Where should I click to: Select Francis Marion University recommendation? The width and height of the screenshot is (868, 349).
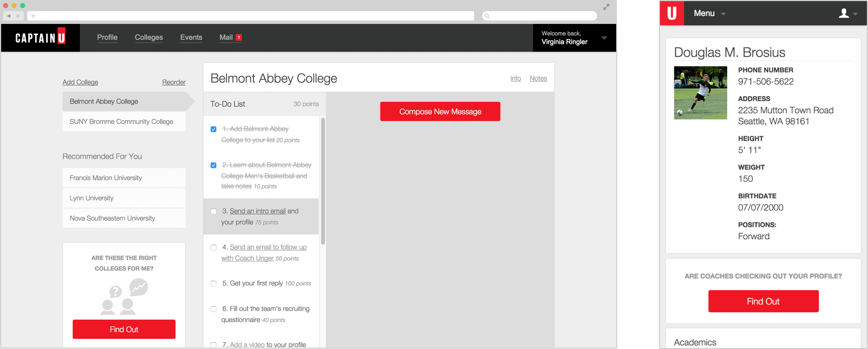(x=124, y=178)
